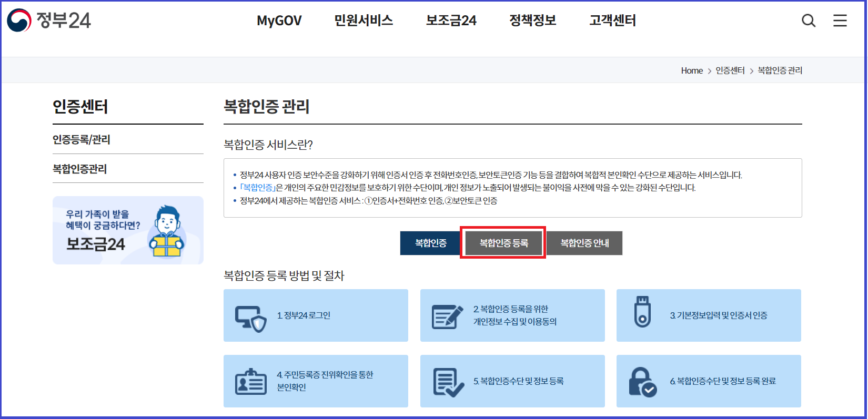Viewport: 868px width, 419px height.
Task: Click the padlock check icon for 등록 완료
Action: point(643,382)
